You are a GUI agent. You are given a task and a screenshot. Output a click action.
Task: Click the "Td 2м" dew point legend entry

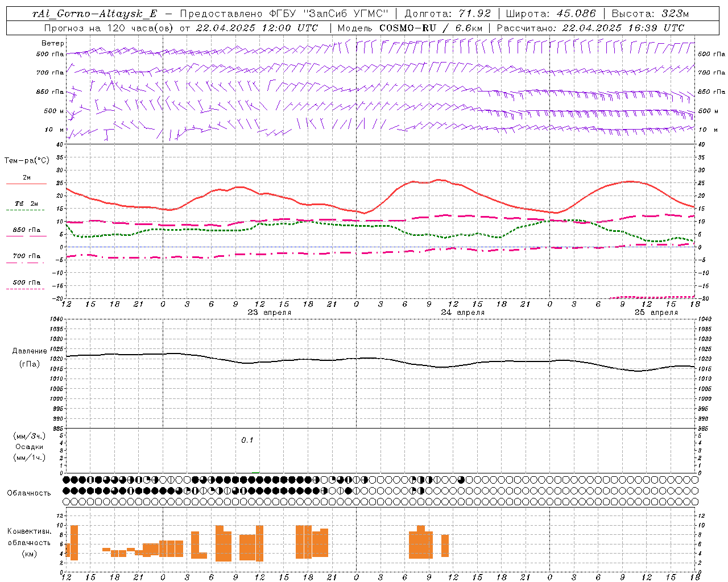coord(26,203)
